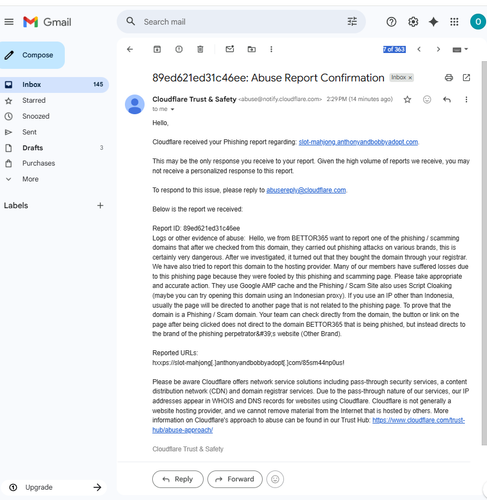Click sender name Cloudflare Trust & Safety

click(194, 99)
